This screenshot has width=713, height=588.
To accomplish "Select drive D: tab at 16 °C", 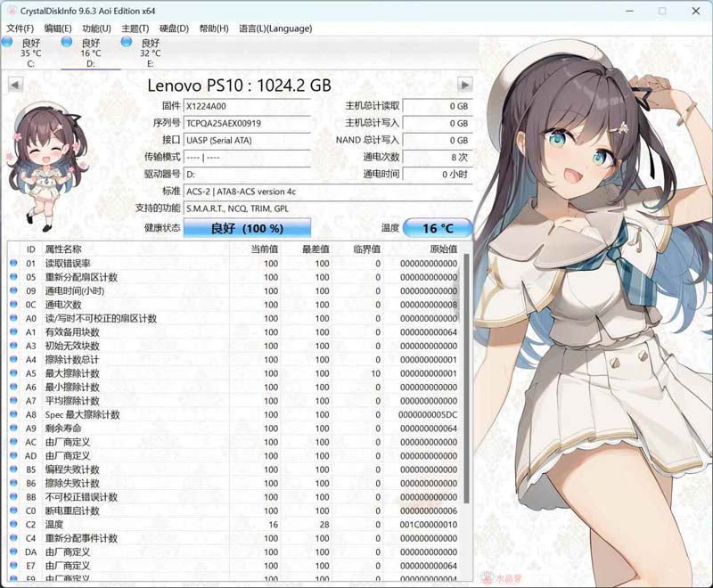I will tap(91, 53).
